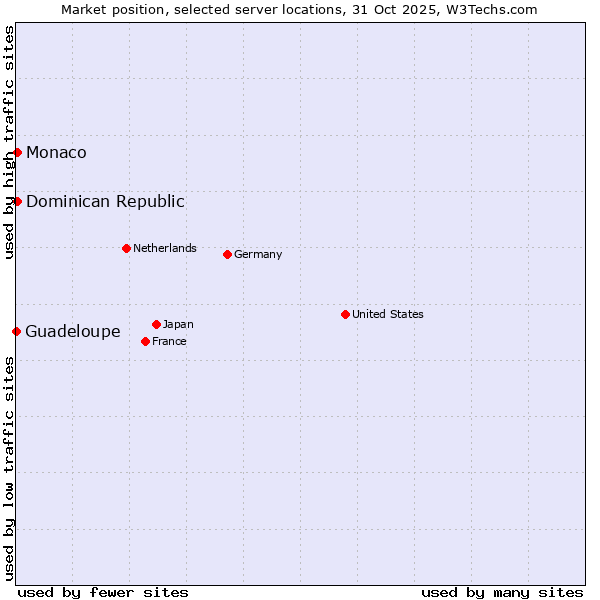Select the Guadeloupe red marker

pyautogui.click(x=17, y=331)
